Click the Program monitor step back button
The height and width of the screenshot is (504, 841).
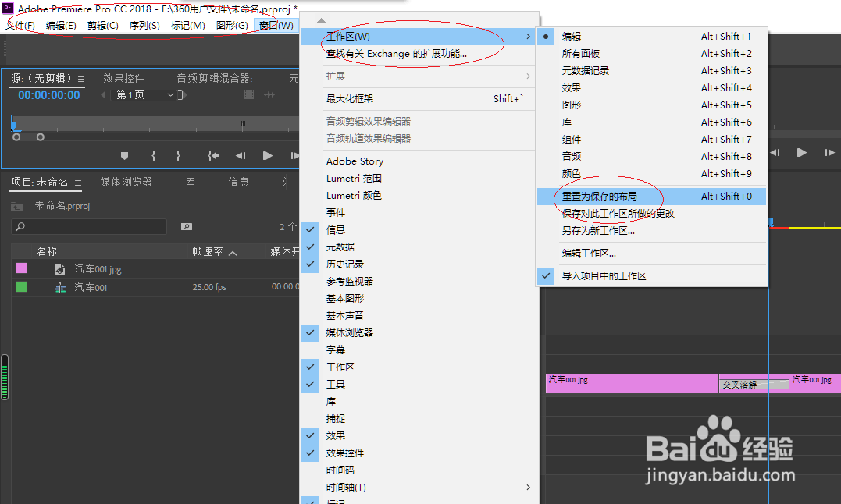pyautogui.click(x=775, y=153)
